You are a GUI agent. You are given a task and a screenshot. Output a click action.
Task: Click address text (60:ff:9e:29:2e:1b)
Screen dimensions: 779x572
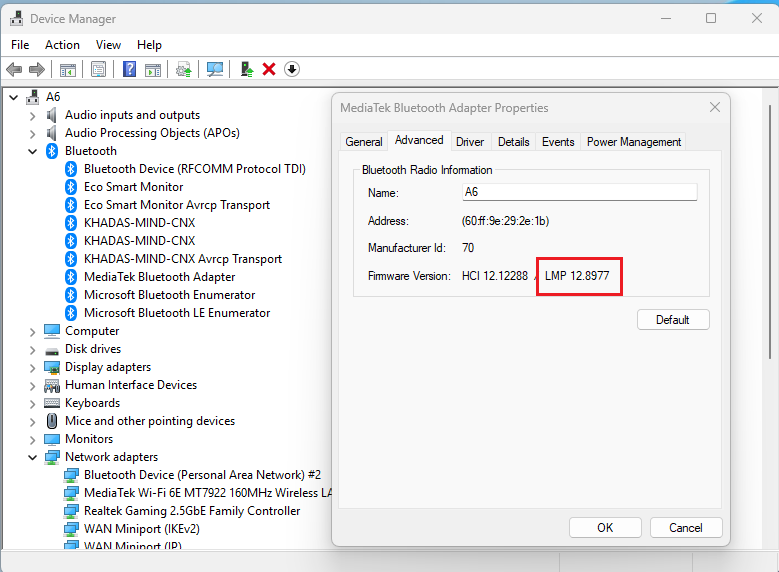[505, 221]
